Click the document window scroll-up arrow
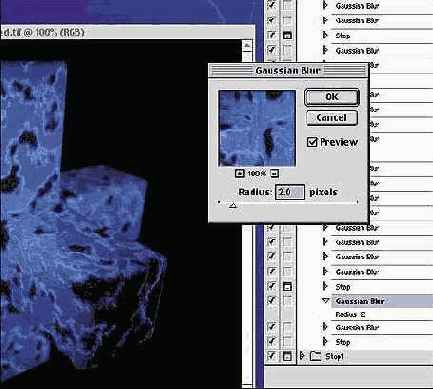The height and width of the screenshot is (389, 433). (247, 45)
